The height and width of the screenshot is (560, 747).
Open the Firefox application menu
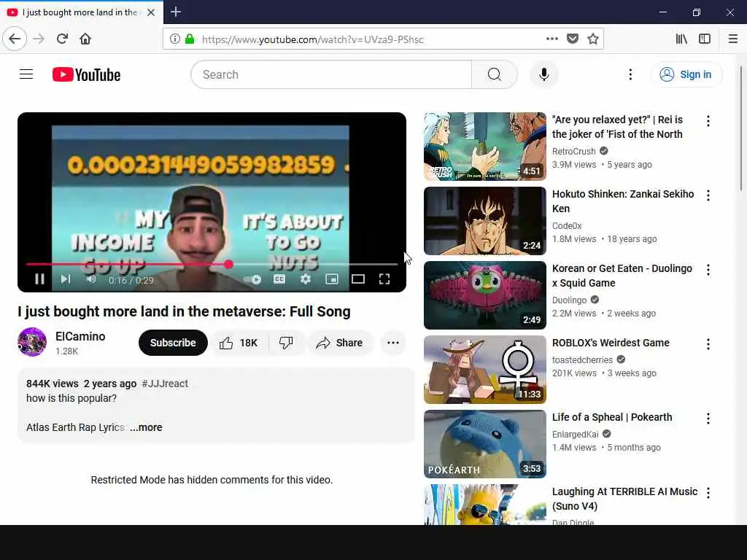coord(733,39)
